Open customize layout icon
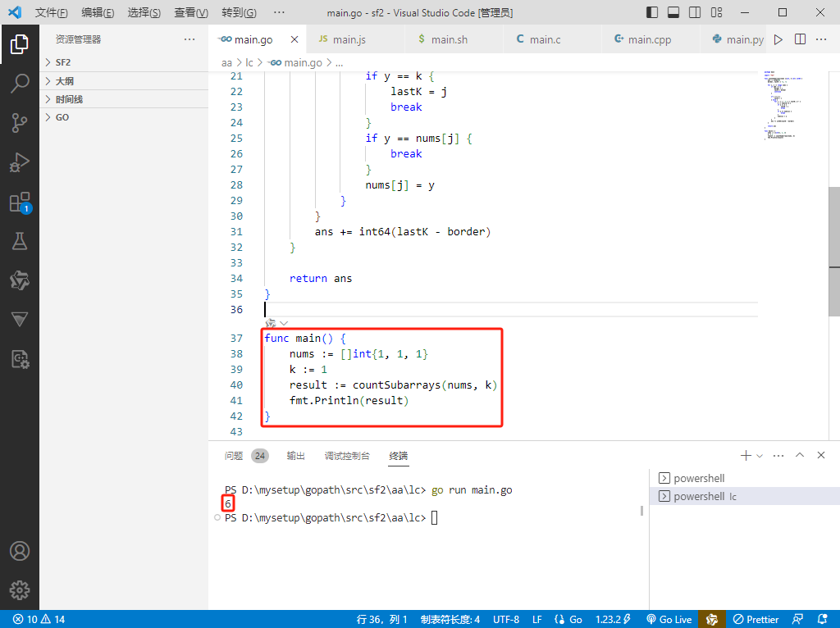840x628 pixels. point(716,12)
